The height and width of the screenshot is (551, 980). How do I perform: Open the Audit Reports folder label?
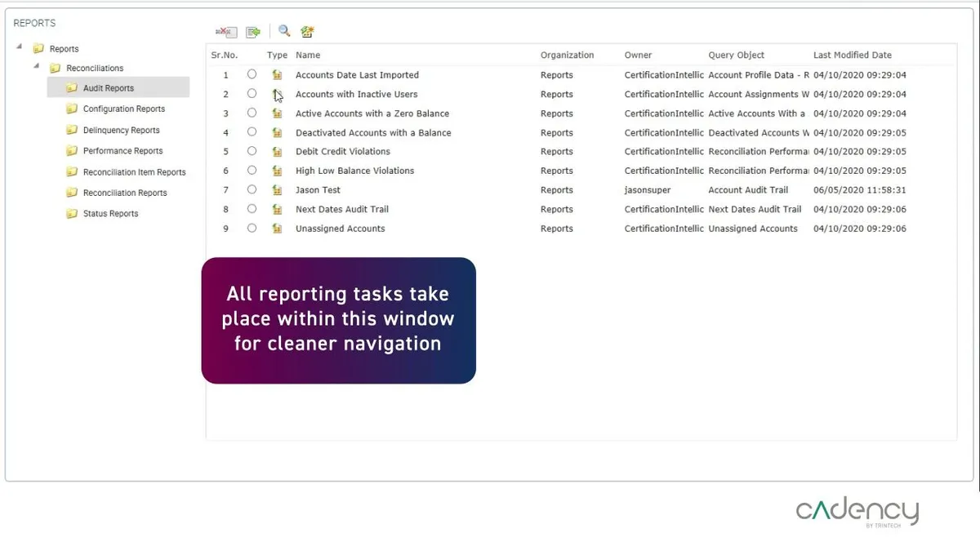109,88
